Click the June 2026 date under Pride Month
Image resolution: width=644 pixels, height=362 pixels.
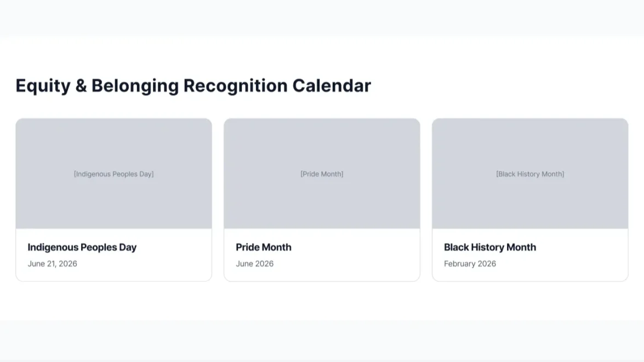pyautogui.click(x=255, y=264)
